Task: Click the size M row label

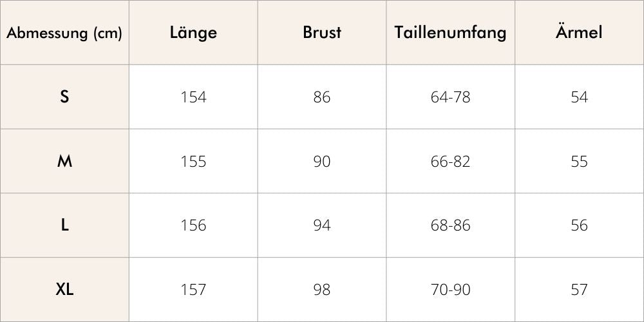Action: pos(64,162)
